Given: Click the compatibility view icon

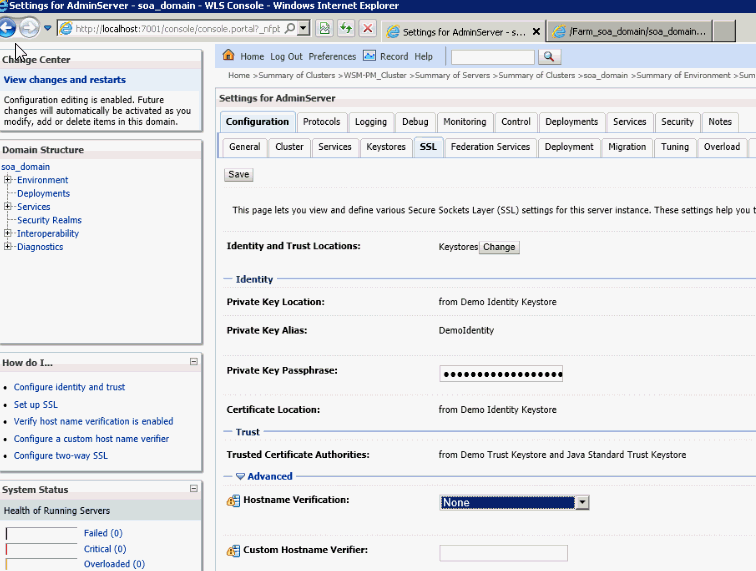Looking at the screenshot, I should point(325,28).
